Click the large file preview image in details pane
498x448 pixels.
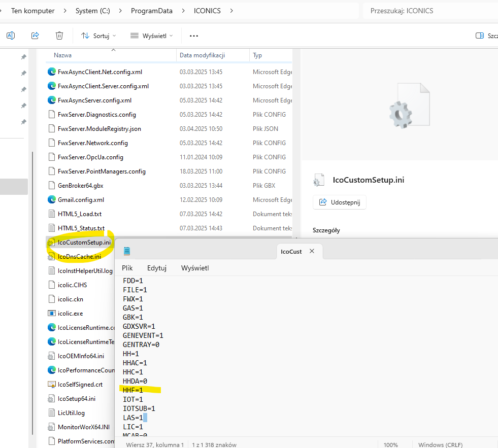click(x=409, y=106)
